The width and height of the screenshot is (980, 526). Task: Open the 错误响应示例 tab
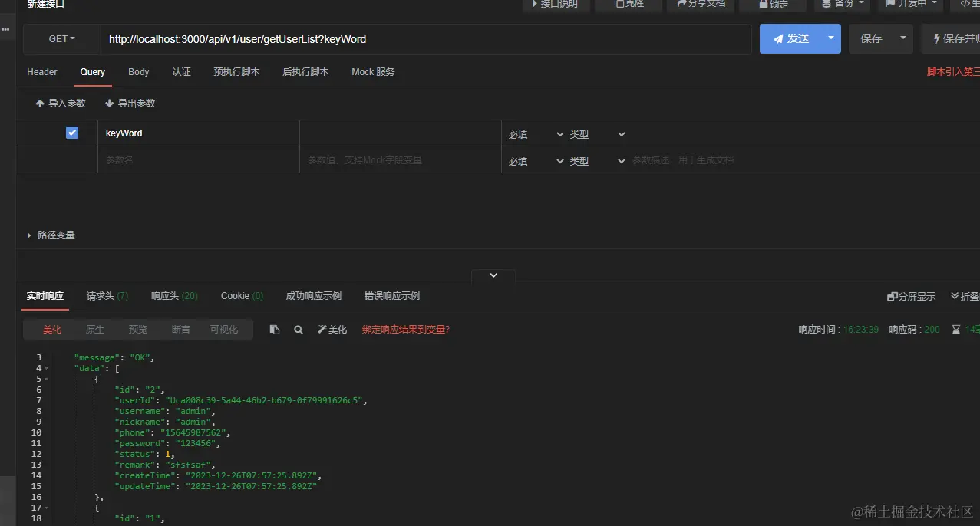392,296
